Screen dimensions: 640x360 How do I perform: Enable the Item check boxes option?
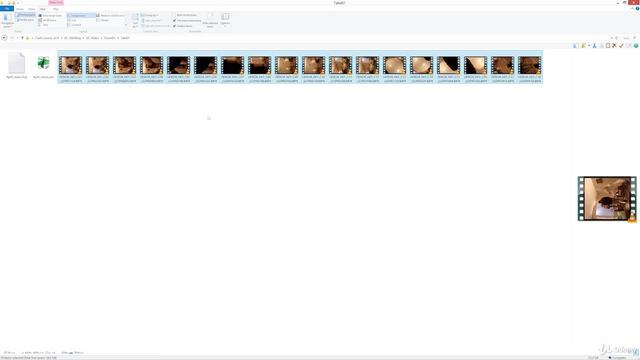pos(186,15)
